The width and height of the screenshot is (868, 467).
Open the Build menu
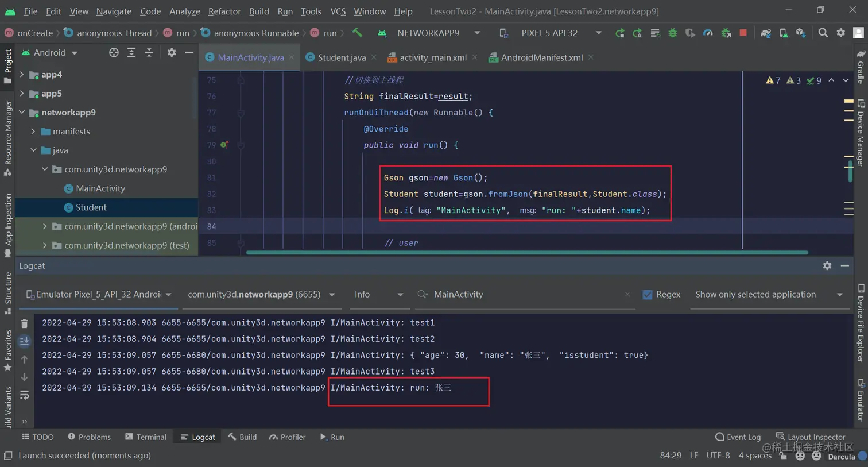pos(259,11)
